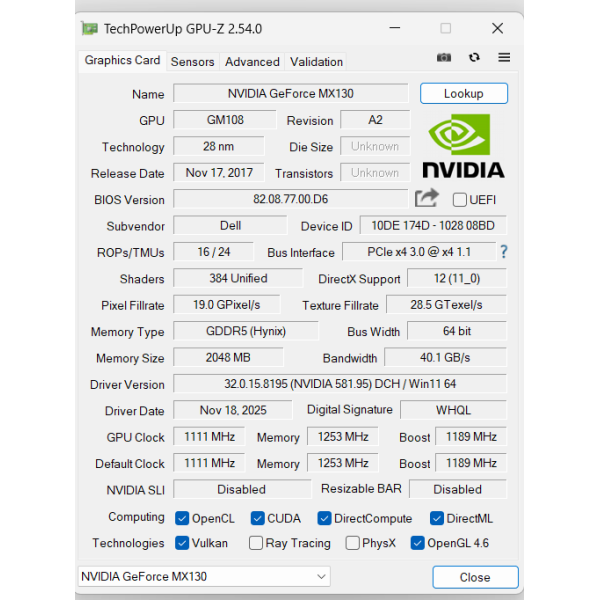Click the Bus Interface question mark
Screen dimensions: 600x600
504,251
